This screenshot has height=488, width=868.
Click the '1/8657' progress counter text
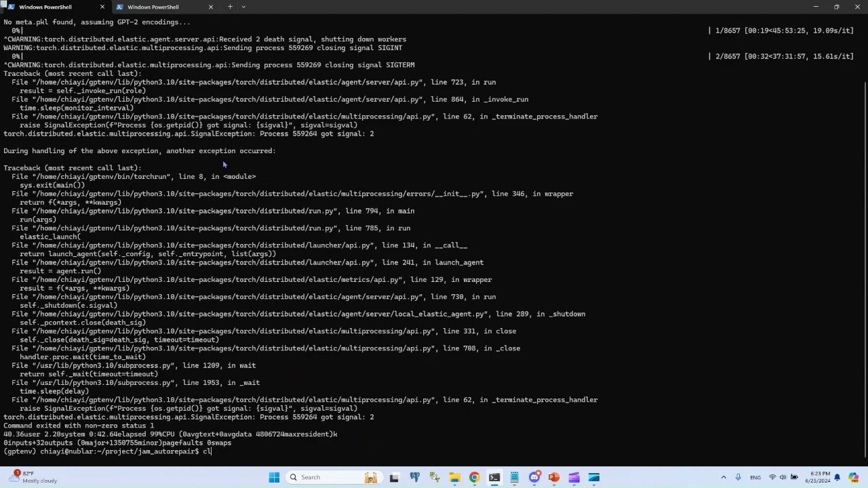[x=728, y=30]
